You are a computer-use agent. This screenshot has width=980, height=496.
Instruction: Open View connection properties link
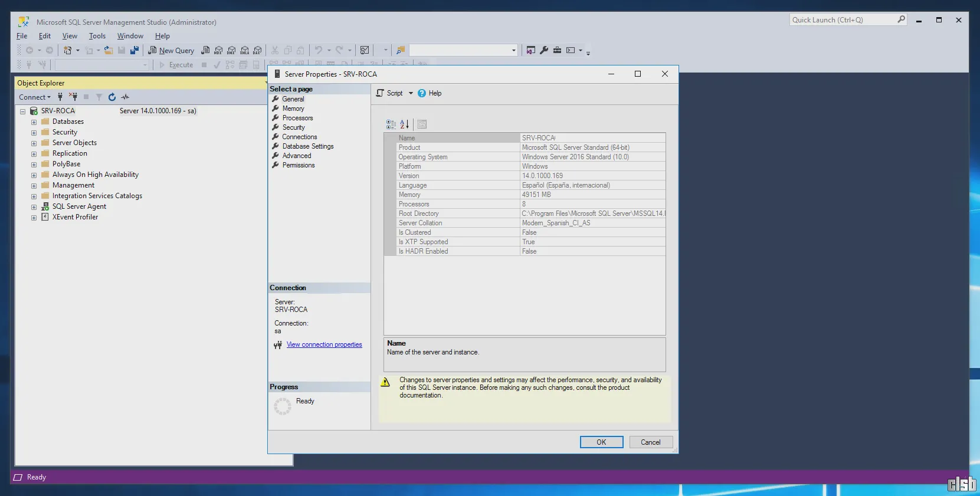(325, 344)
